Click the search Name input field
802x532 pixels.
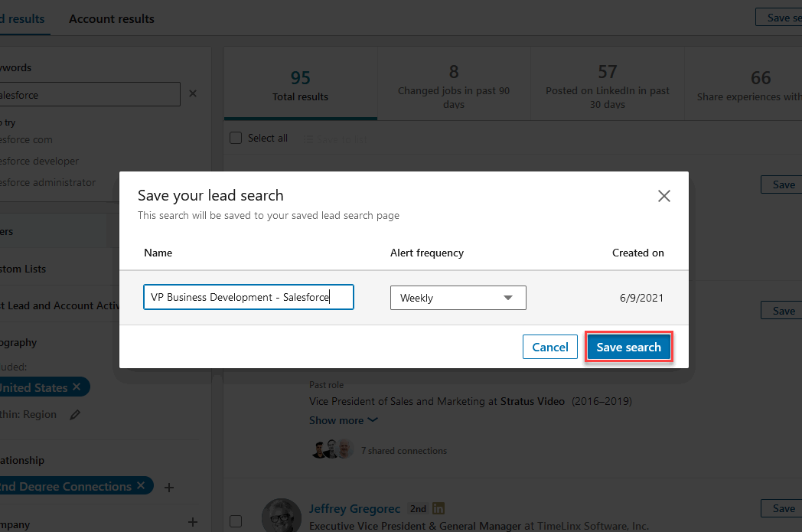(x=249, y=297)
